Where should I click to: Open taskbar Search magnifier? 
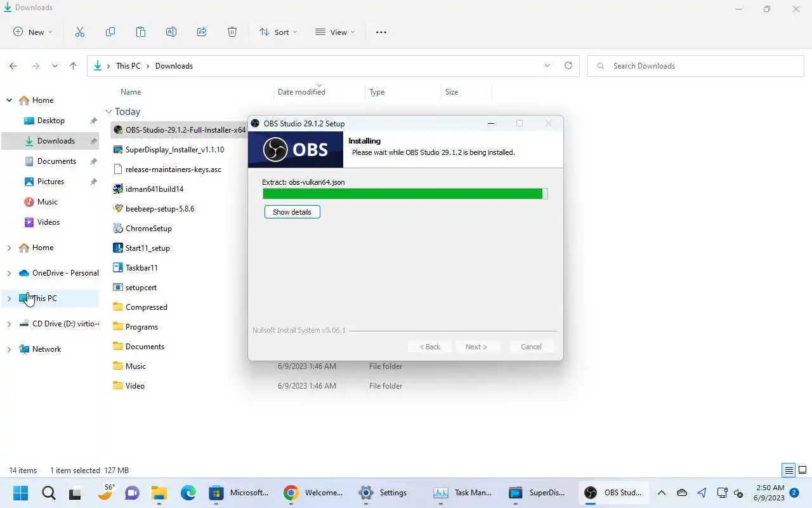click(48, 493)
